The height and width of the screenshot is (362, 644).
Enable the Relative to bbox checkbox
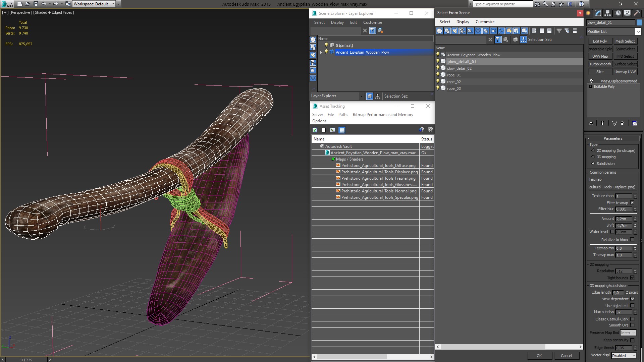point(632,240)
